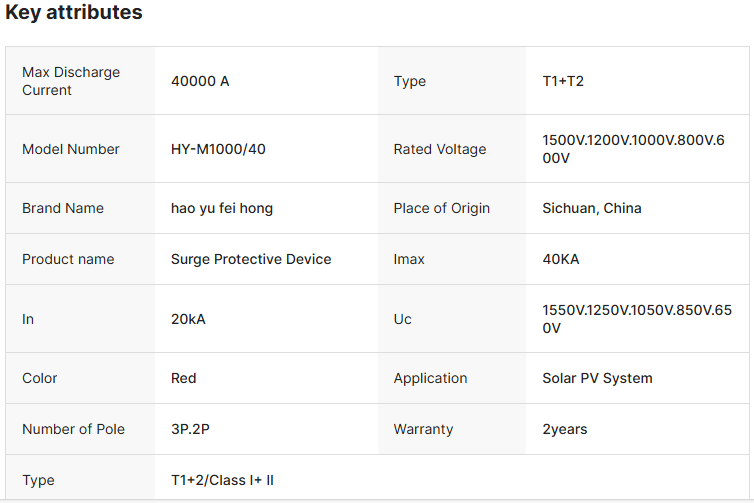The height and width of the screenshot is (503, 754).
Task: Select the HY-M1000/40 model value
Action: pyautogui.click(x=218, y=149)
